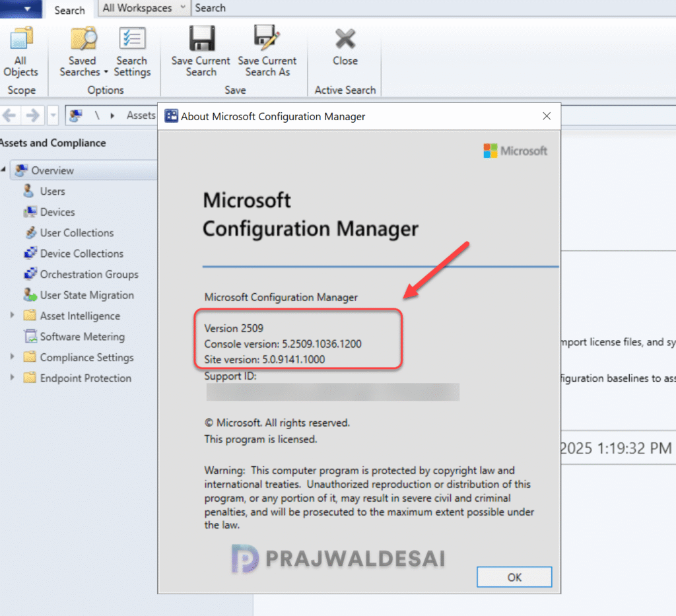676x616 pixels.
Task: Select the Assets breadcrumb in the address bar
Action: point(141,115)
